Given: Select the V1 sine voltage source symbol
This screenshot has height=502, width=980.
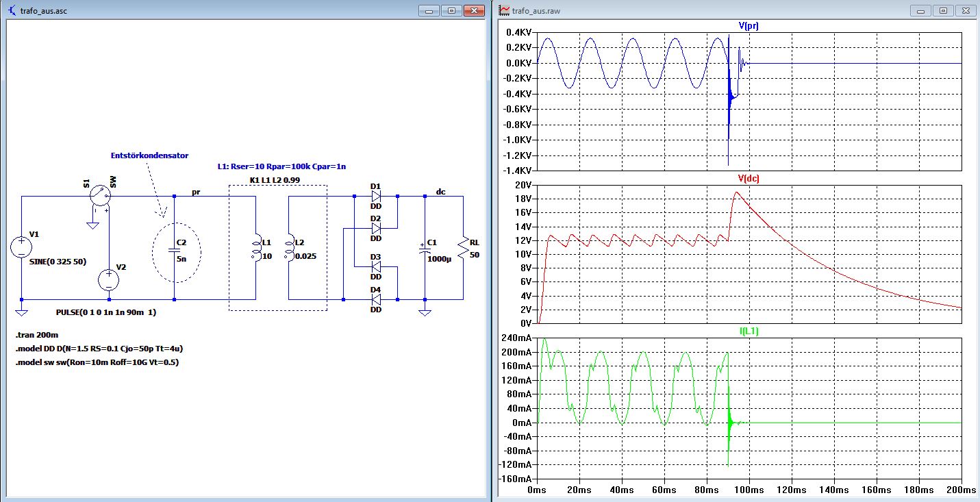Looking at the screenshot, I should point(22,249).
